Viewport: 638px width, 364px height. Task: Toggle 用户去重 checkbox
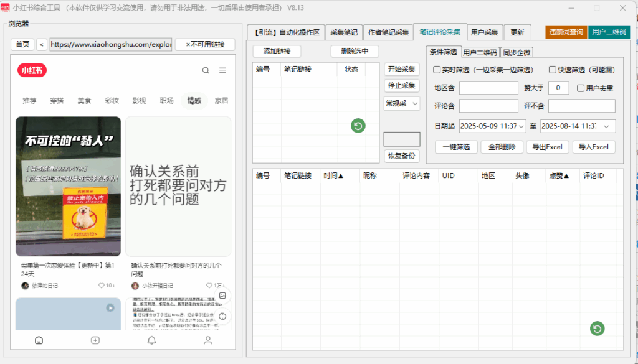[581, 88]
